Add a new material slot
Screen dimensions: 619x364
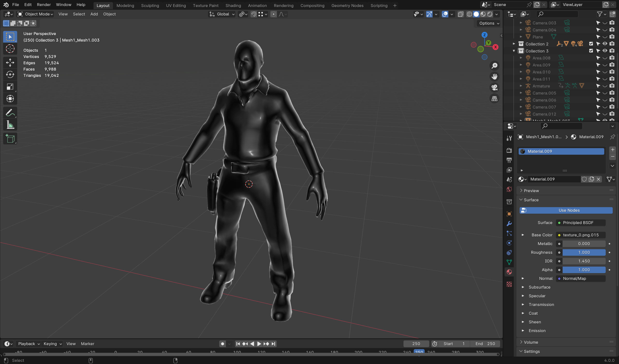point(612,150)
